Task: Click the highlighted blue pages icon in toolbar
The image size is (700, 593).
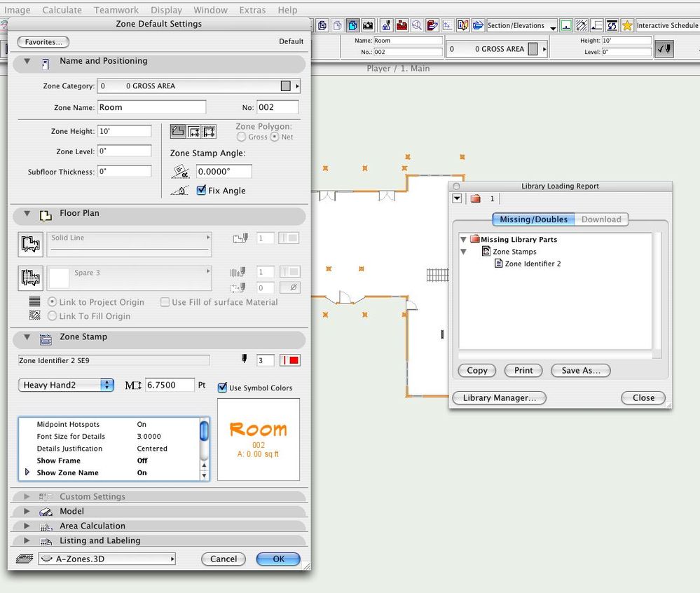Action: pyautogui.click(x=352, y=25)
